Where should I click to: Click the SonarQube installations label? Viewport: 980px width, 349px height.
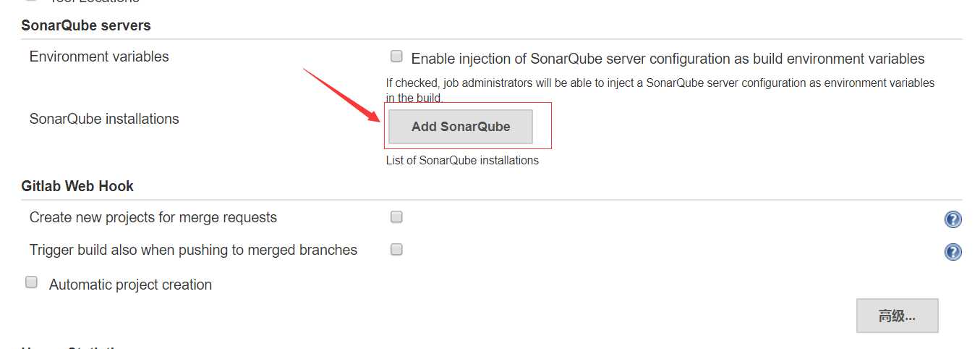(104, 119)
